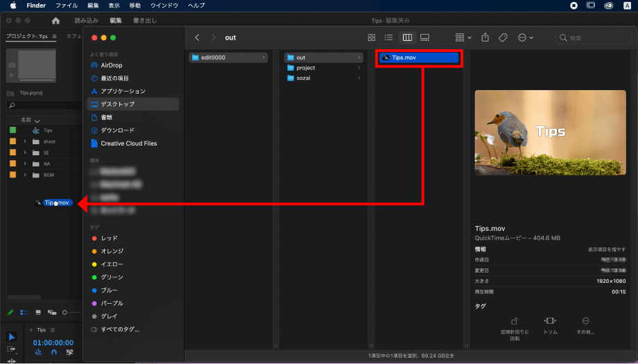Go back in Finder navigation
Screen dimensions: 638x364
(197, 37)
